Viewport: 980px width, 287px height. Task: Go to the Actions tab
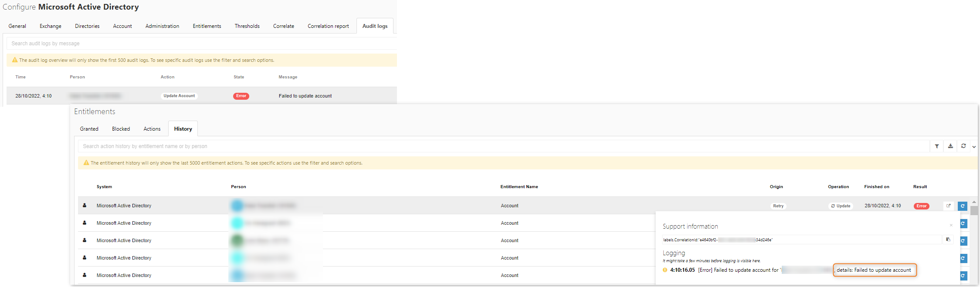152,129
